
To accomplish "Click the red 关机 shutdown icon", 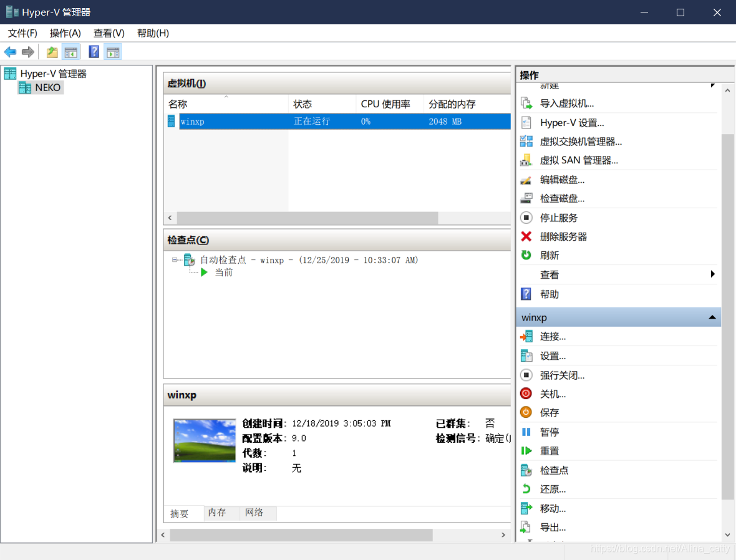I will pos(526,393).
